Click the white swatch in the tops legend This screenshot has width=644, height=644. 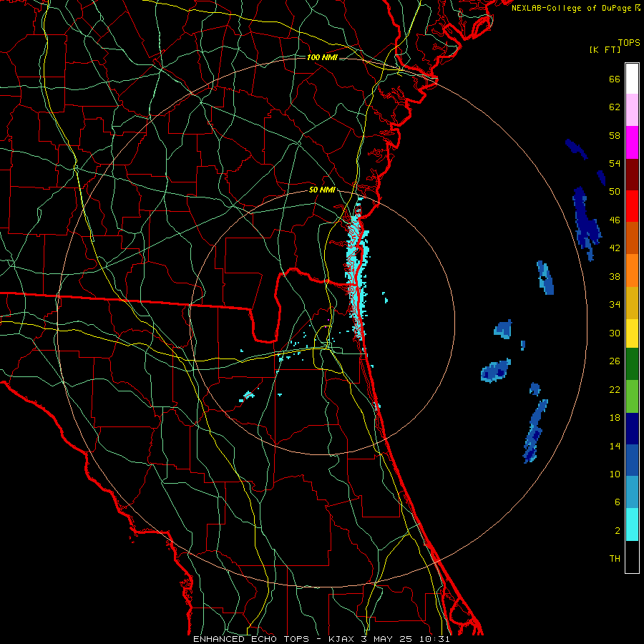point(632,79)
